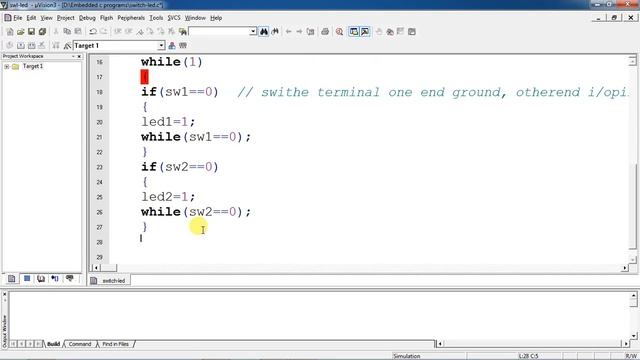Close the Output Window panel

(x=4, y=295)
